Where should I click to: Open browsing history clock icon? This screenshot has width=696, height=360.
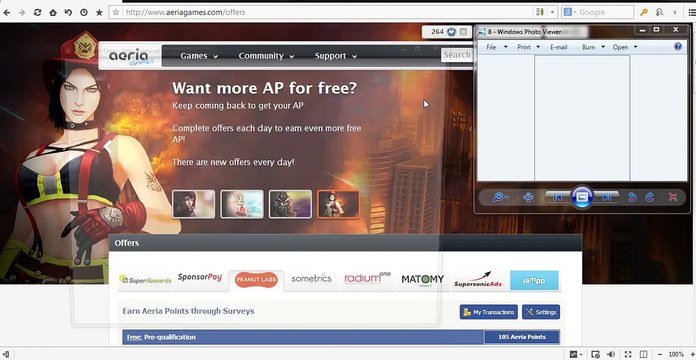[x=83, y=12]
